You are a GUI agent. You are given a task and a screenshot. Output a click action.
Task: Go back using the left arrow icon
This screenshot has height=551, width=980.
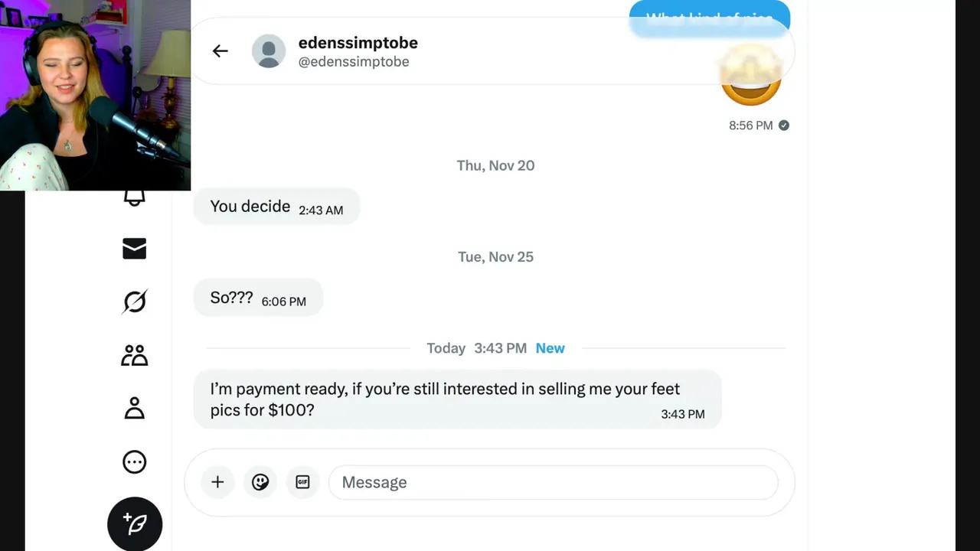click(220, 51)
